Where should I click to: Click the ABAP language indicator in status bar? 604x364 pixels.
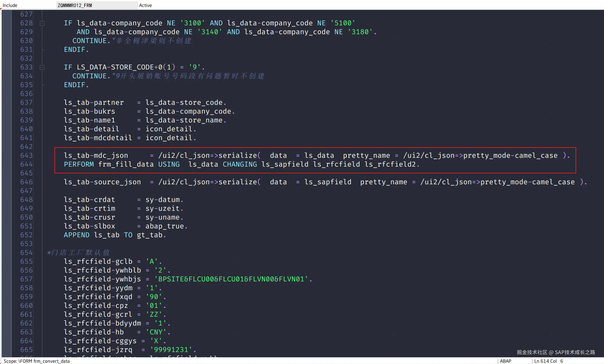coord(505,361)
